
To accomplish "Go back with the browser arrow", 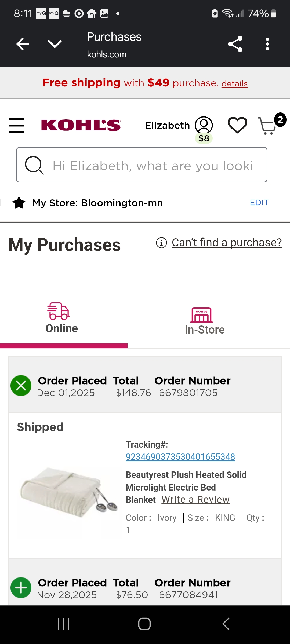I will click(23, 44).
